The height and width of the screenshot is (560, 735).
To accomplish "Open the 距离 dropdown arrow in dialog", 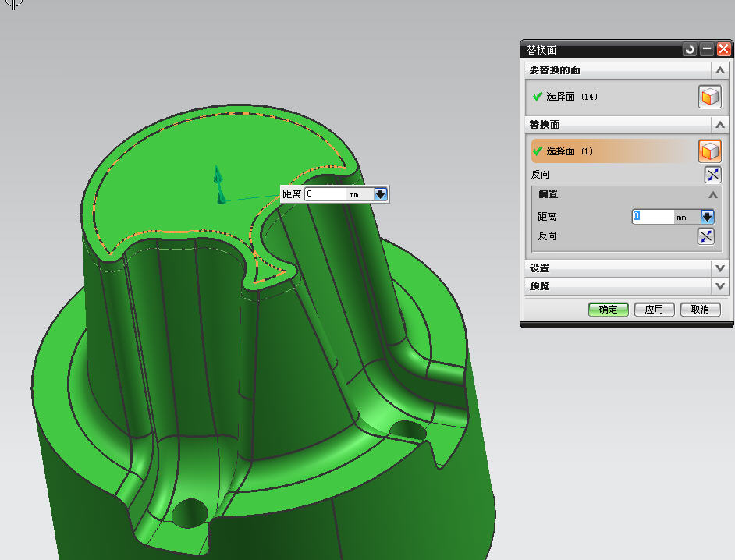I will pos(708,217).
